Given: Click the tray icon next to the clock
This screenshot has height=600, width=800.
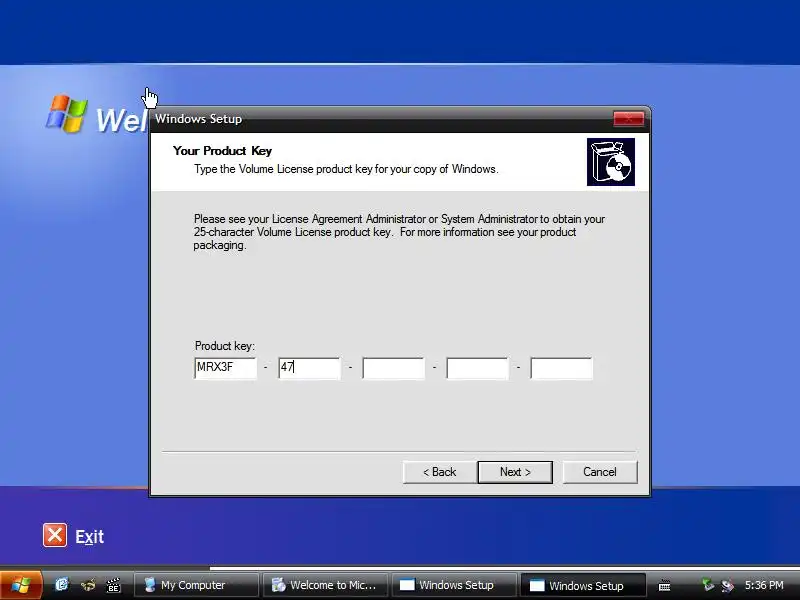Looking at the screenshot, I should [728, 585].
